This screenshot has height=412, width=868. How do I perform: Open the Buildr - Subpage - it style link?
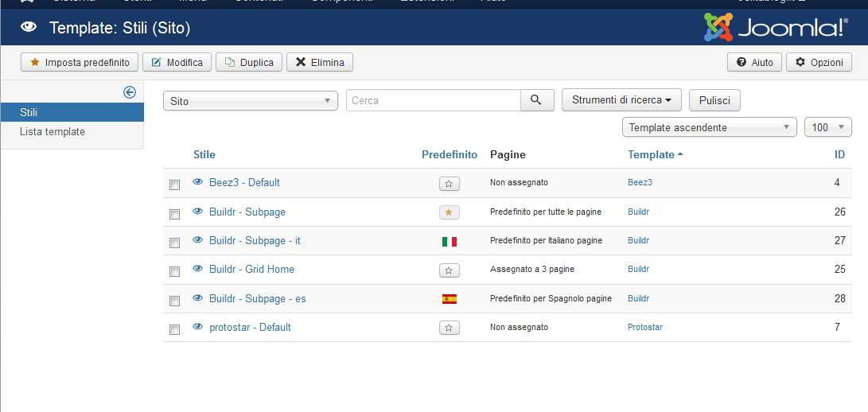tap(255, 241)
